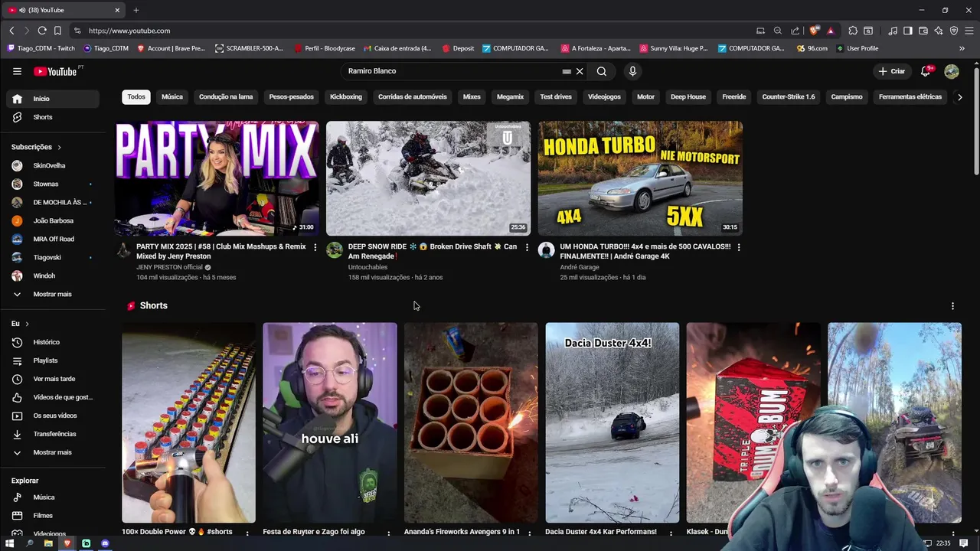Image resolution: width=980 pixels, height=551 pixels.
Task: Start voice search with microphone icon
Action: click(x=632, y=71)
